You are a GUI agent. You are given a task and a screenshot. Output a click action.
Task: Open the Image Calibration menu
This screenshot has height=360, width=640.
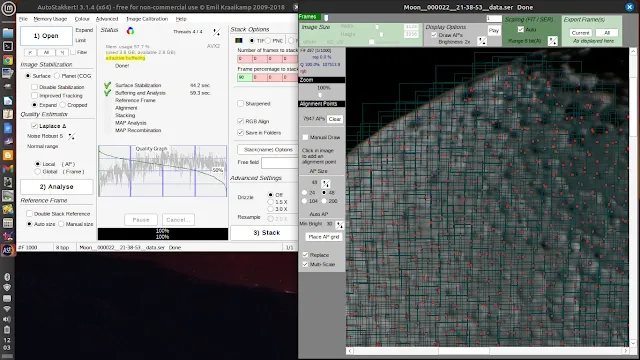[x=147, y=19]
